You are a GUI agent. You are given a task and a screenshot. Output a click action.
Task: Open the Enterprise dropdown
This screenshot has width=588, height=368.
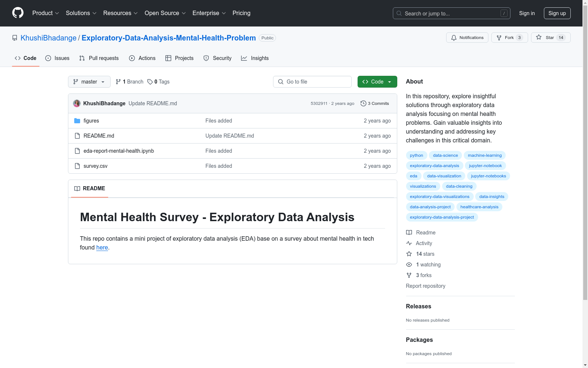(x=209, y=13)
